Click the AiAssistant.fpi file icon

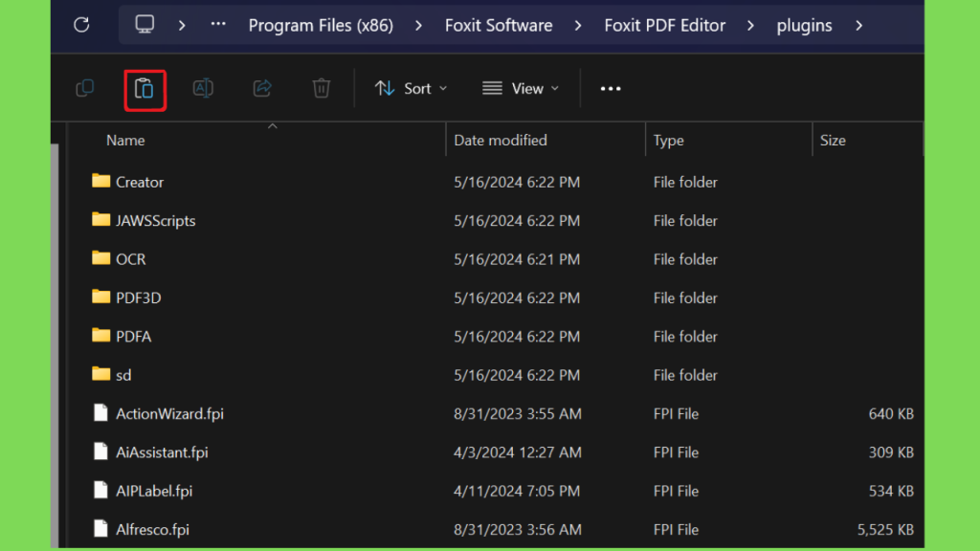pos(100,452)
